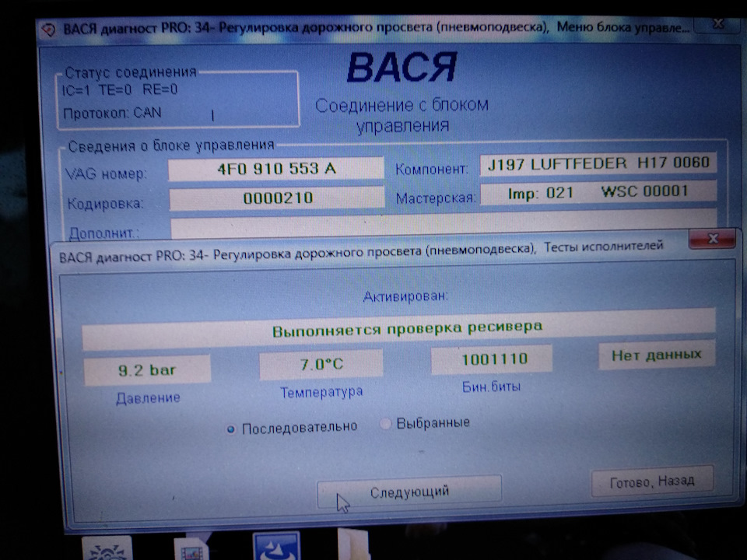Click the Готово, Назад button
Viewport: 747px width, 560px height.
coord(652,481)
